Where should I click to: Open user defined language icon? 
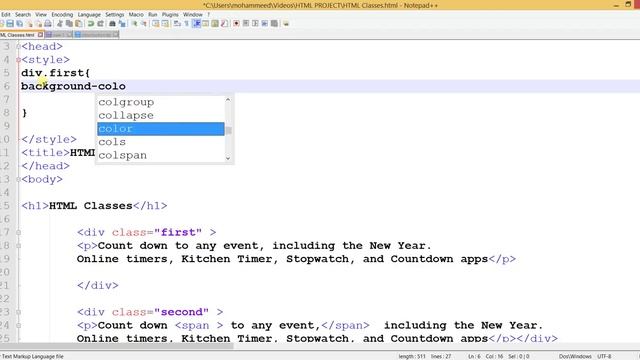(x=206, y=24)
